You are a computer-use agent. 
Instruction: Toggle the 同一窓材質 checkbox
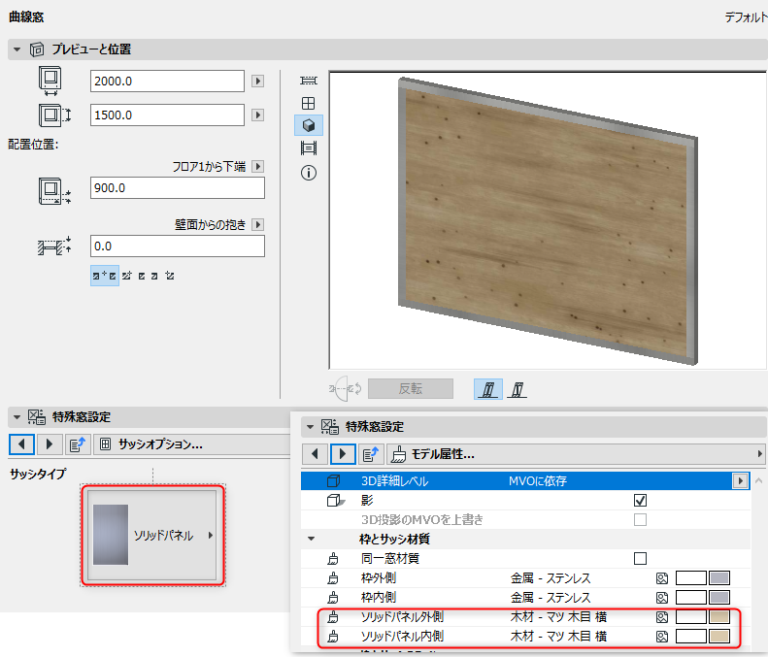[x=640, y=559]
